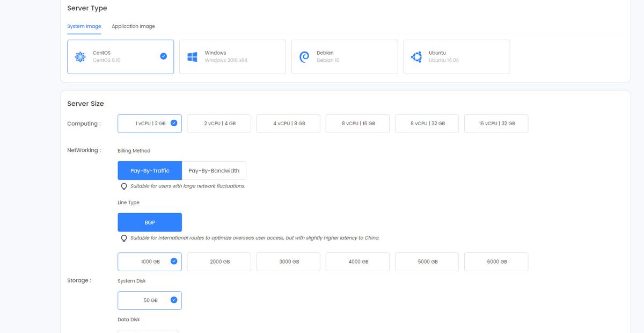Viewport: 644px width, 333px height.
Task: Click the Line Type label
Action: (128, 202)
